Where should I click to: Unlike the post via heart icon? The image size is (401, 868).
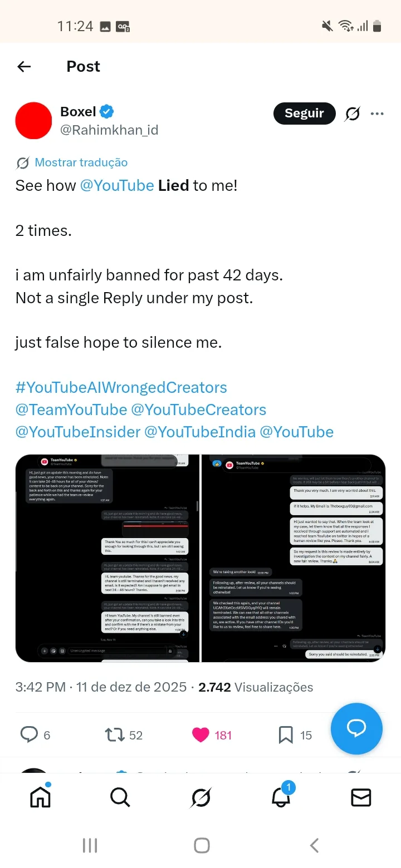(200, 735)
